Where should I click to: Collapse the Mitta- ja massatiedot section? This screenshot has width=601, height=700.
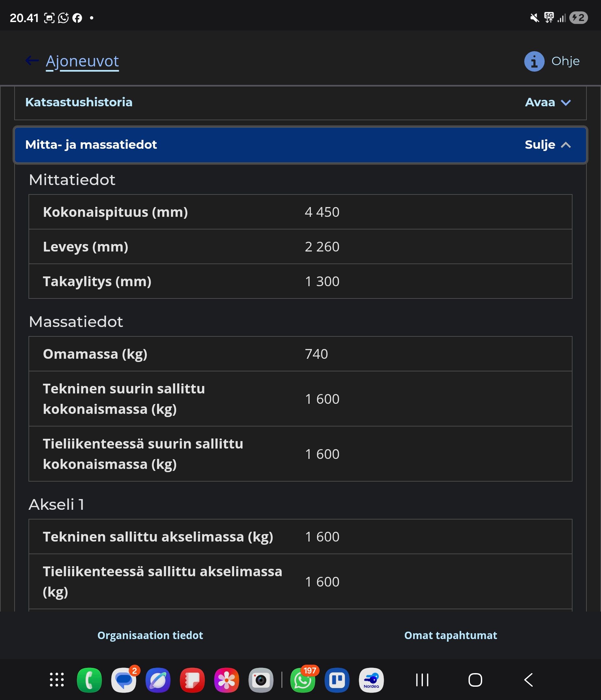pos(300,145)
